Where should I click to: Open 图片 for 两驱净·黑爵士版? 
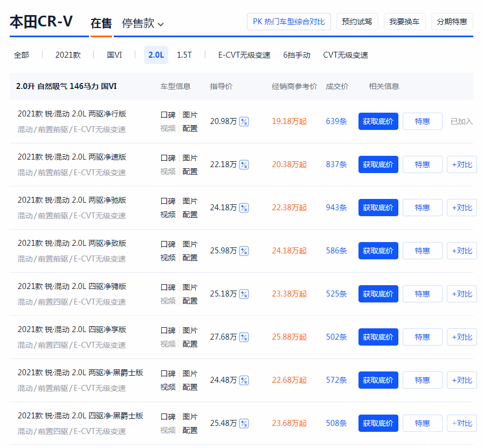point(190,374)
